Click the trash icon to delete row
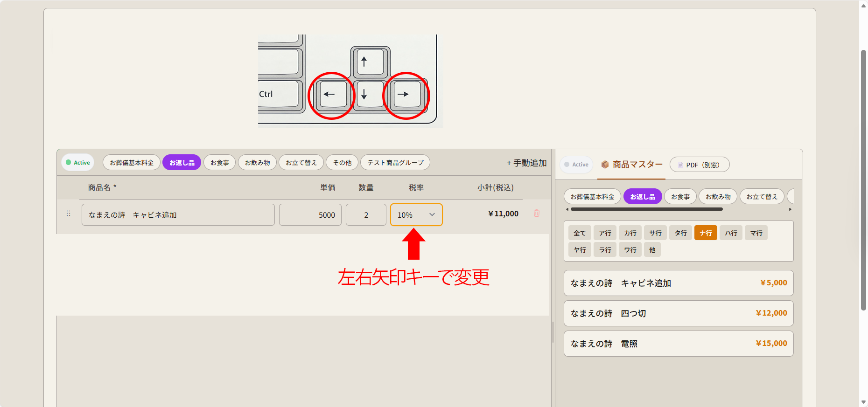Screen dimensions: 868x407 click(537, 214)
